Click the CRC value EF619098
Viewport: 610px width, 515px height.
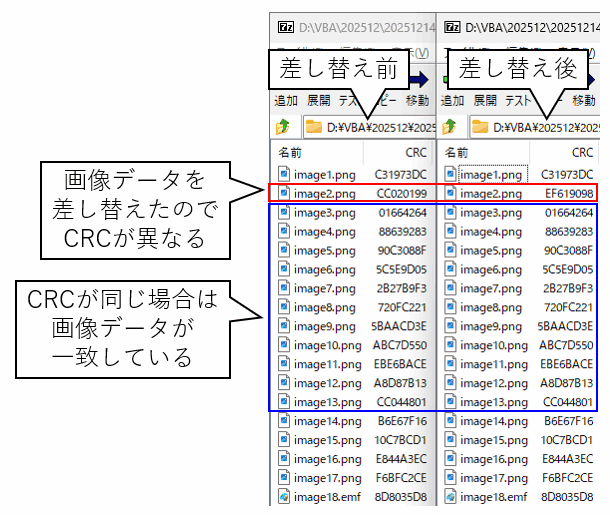(569, 193)
